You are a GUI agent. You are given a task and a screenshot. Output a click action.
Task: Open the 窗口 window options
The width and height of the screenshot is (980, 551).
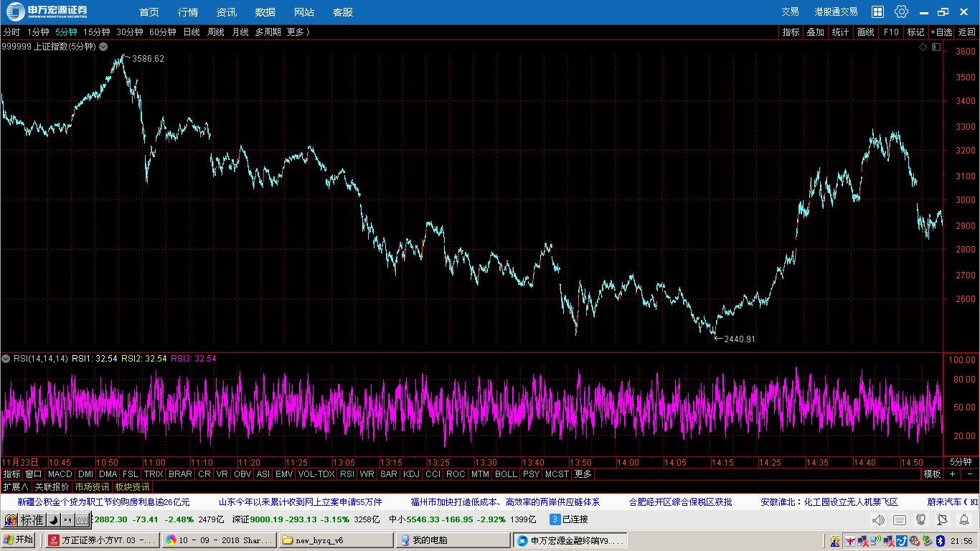[x=34, y=474]
